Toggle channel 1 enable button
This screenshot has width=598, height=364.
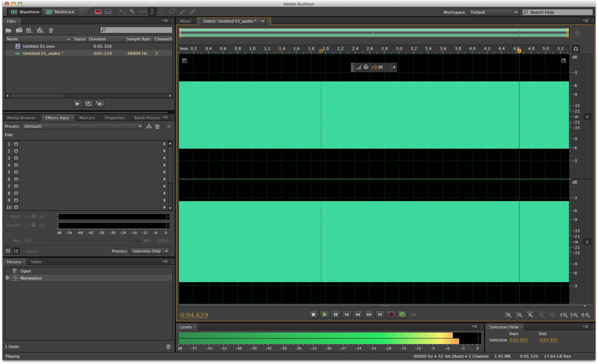[587, 117]
